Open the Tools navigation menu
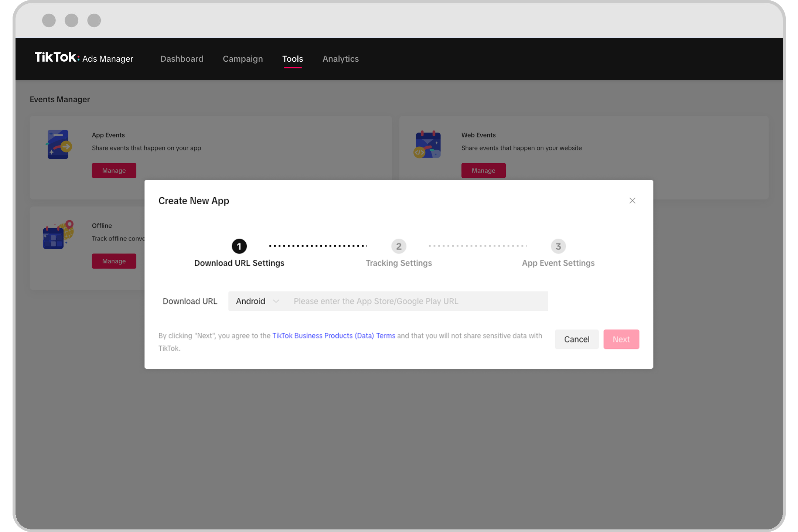Image resolution: width=798 pixels, height=532 pixels. 292,58
